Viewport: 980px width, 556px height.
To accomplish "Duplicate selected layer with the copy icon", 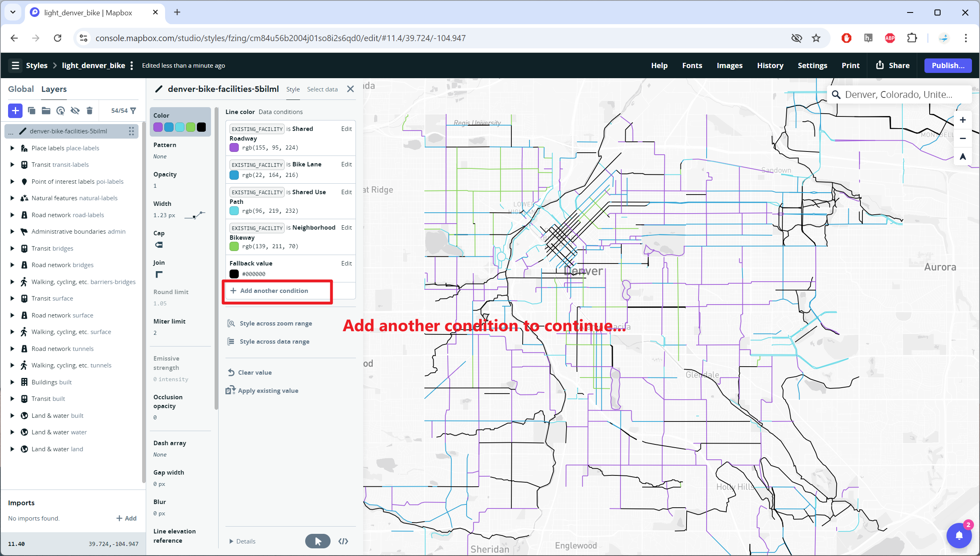I will pyautogui.click(x=31, y=110).
